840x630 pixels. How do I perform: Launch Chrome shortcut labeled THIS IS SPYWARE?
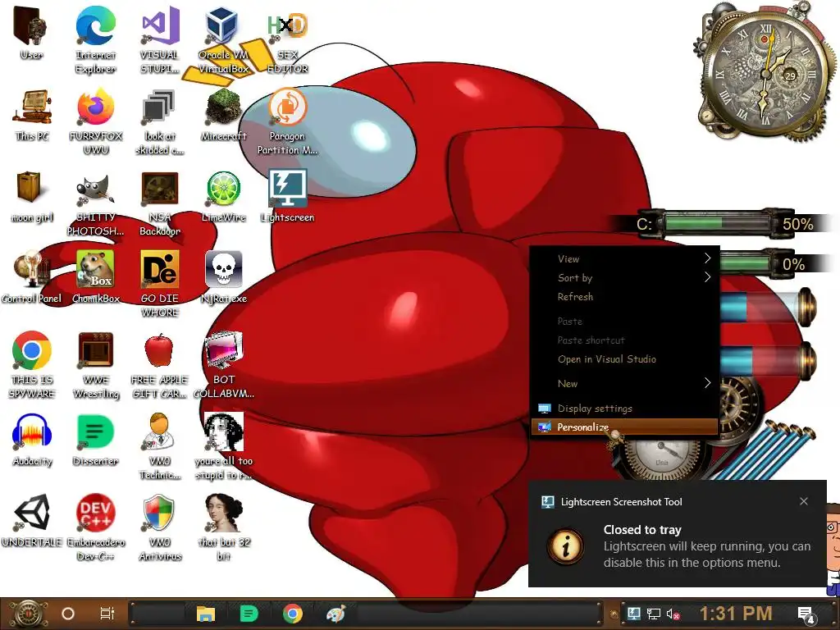32,365
